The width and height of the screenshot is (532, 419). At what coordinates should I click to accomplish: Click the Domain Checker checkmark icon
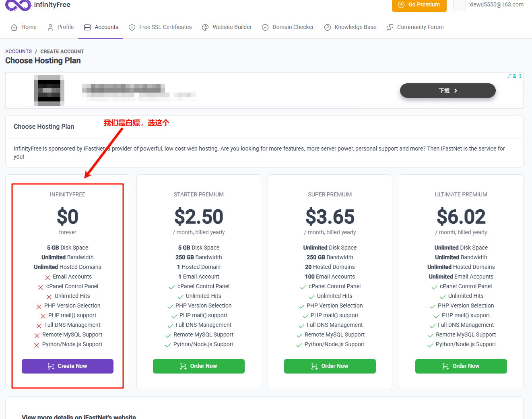[x=265, y=27]
